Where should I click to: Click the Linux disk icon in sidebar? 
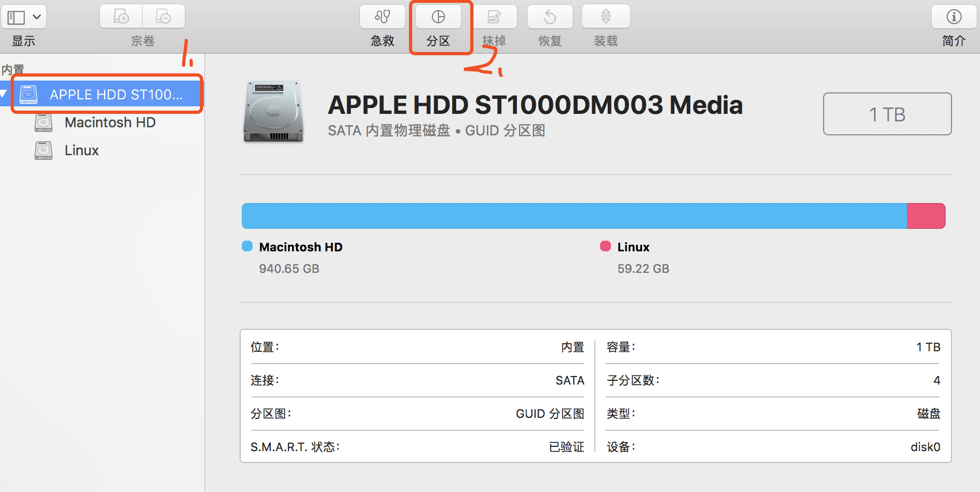pyautogui.click(x=44, y=150)
